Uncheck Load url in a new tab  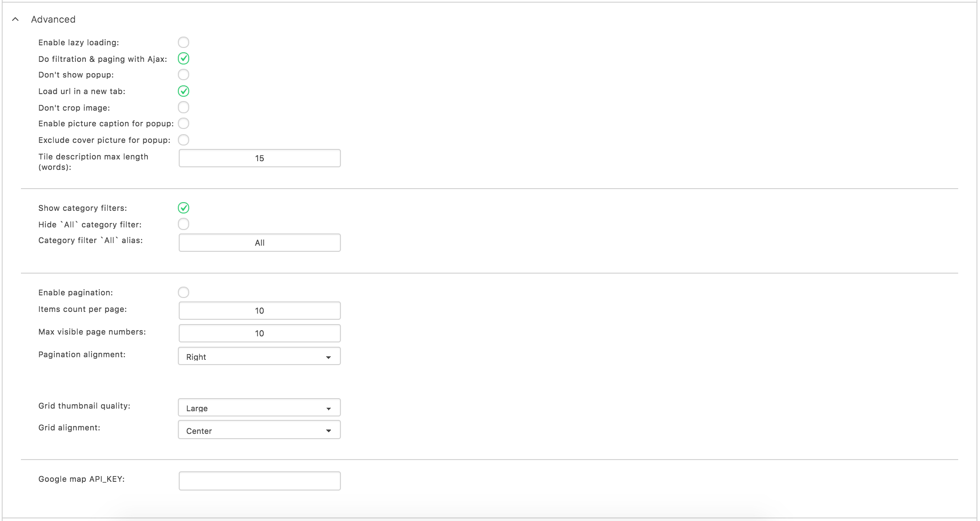184,91
